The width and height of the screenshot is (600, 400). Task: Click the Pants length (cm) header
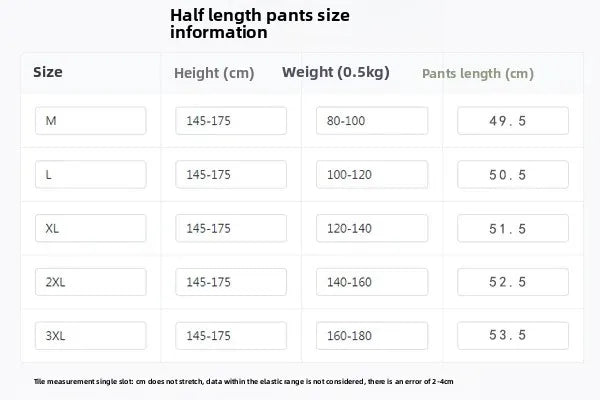tap(477, 74)
